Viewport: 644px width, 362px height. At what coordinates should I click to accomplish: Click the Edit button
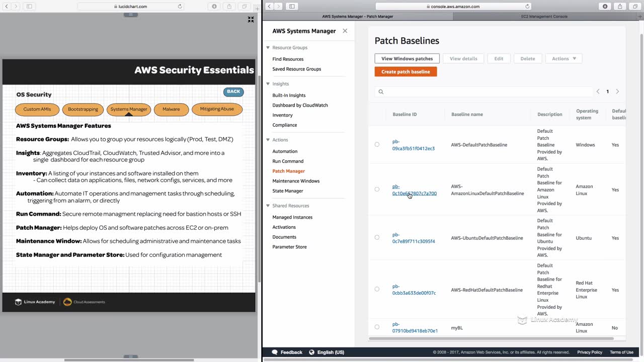499,58
